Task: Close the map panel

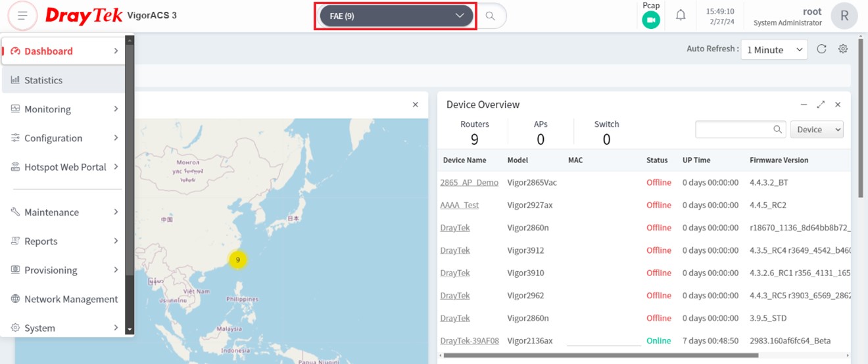Action: (x=415, y=104)
